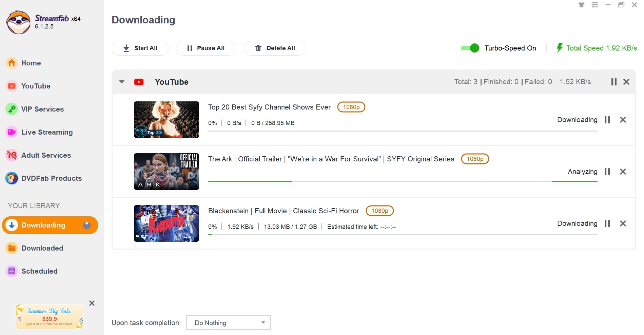This screenshot has height=335, width=644.
Task: Pause the Blackenstein Full Movie download
Action: pos(607,223)
